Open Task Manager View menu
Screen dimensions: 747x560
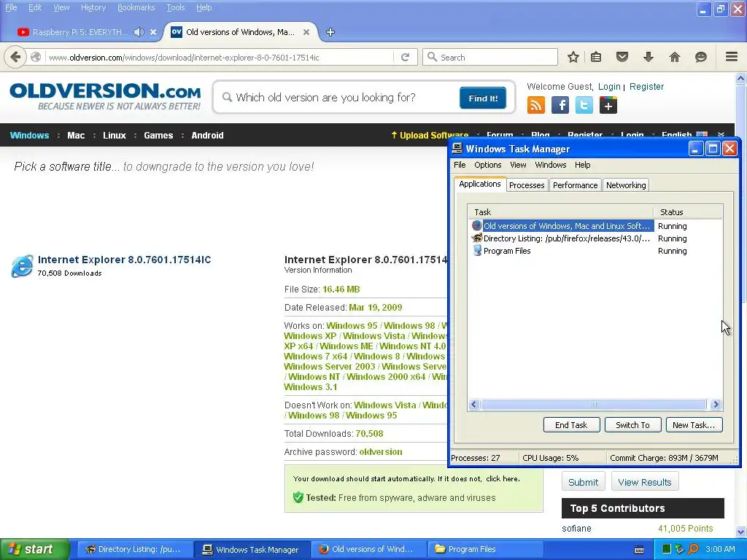click(x=519, y=165)
